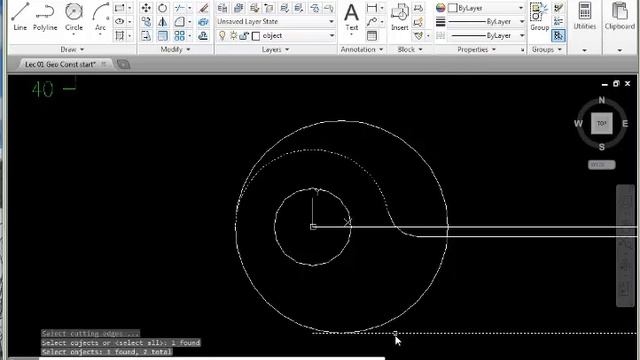Screen dimensions: 640x360
Task: Open Layer Properties manager icon
Action: [222, 8]
